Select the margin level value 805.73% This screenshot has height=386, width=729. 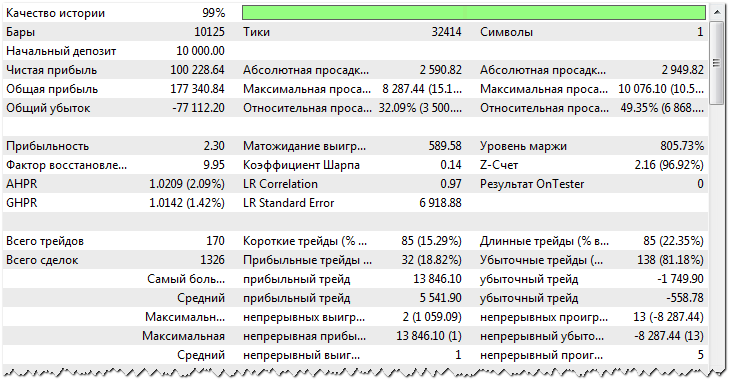682,146
